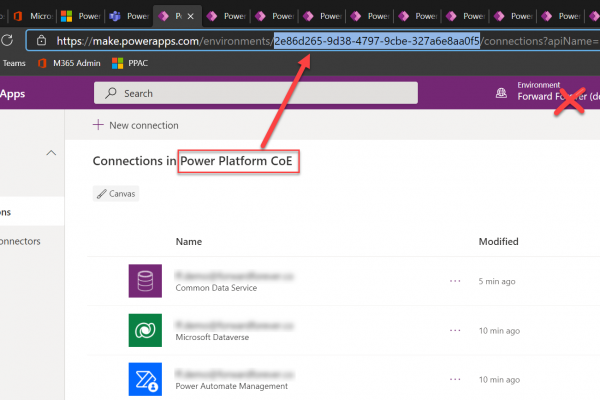Image resolution: width=600 pixels, height=400 pixels.
Task: Open the Teams bookmark
Action: pos(14,63)
